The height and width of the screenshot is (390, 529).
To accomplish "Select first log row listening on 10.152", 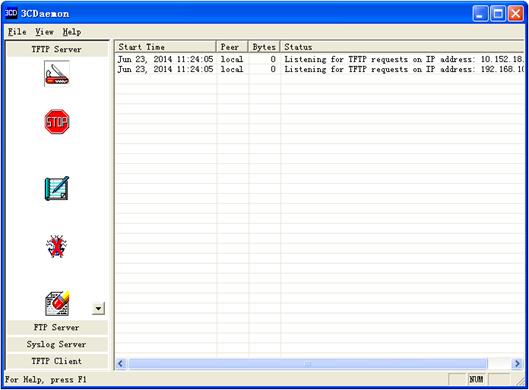I will (x=319, y=59).
